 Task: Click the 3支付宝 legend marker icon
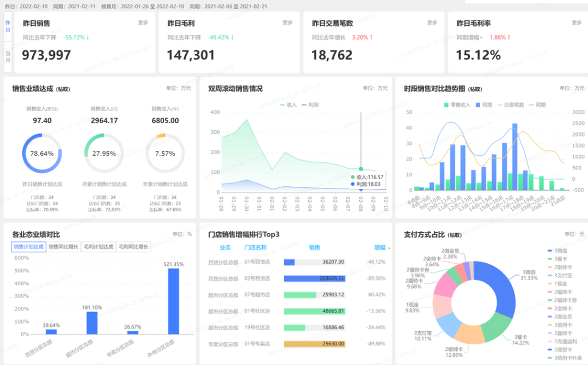[x=549, y=275]
